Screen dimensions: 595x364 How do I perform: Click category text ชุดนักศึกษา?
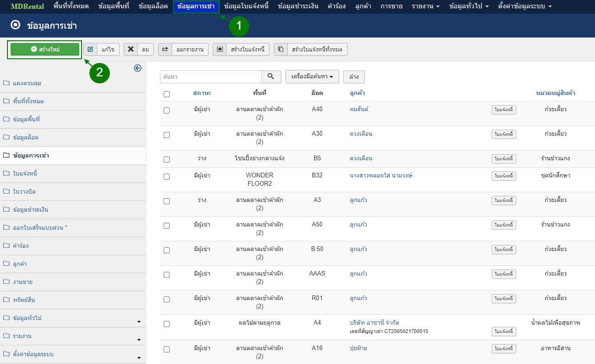point(556,176)
